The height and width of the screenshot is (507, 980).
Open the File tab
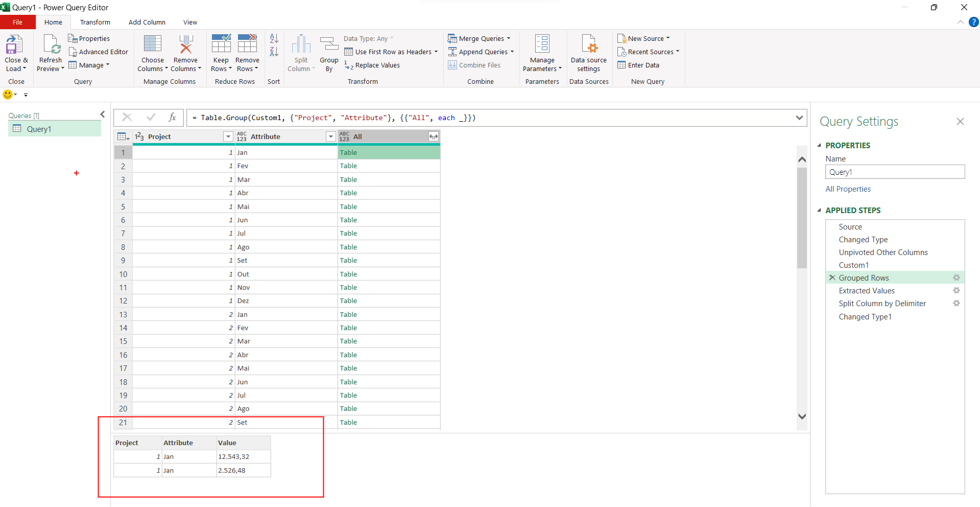coord(18,22)
